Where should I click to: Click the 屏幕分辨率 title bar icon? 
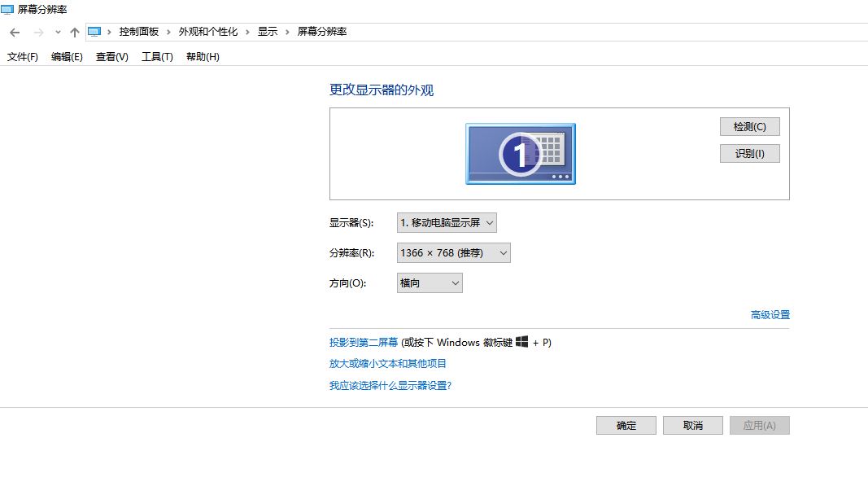coord(7,10)
